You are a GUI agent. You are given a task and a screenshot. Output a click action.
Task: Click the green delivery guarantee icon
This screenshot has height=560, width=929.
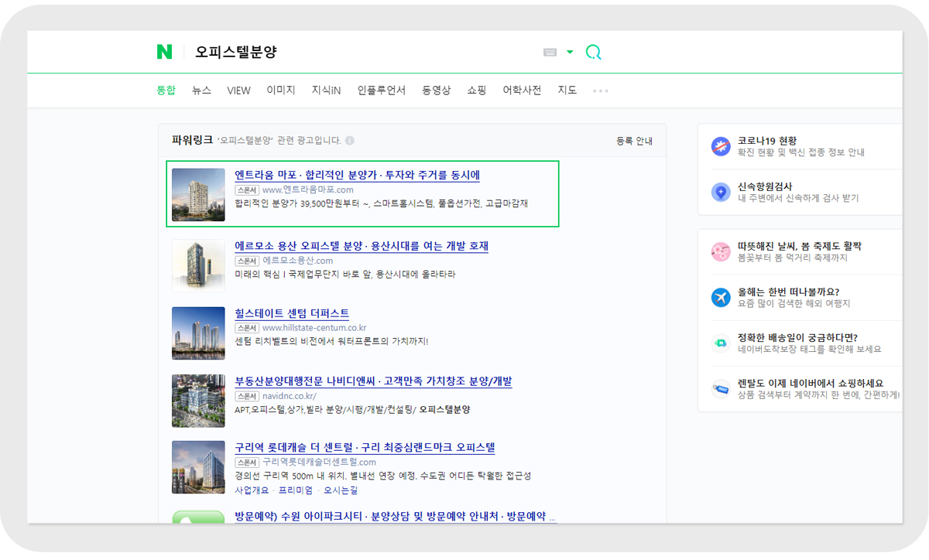721,343
